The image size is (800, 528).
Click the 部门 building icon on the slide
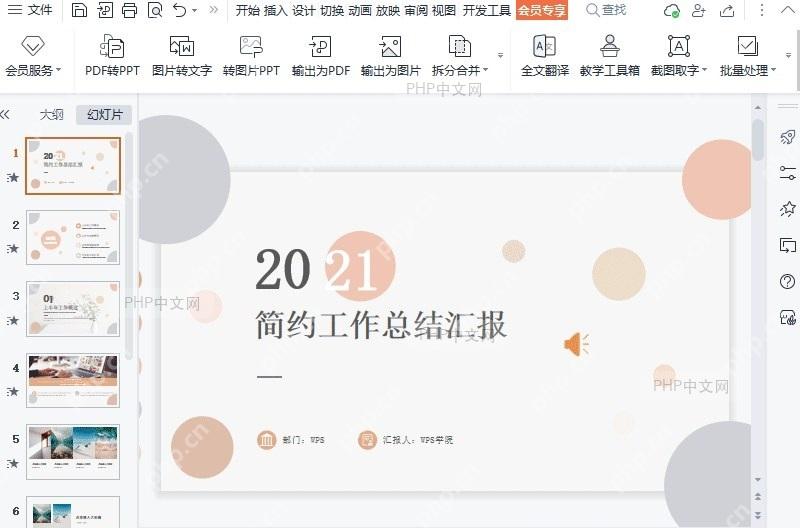[x=266, y=439]
